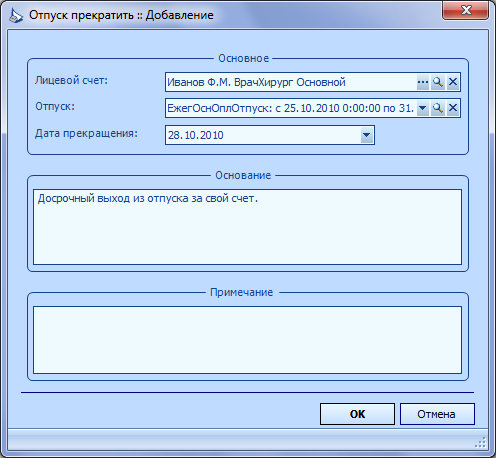
Task: Click inside the Основание text area
Action: click(x=247, y=227)
